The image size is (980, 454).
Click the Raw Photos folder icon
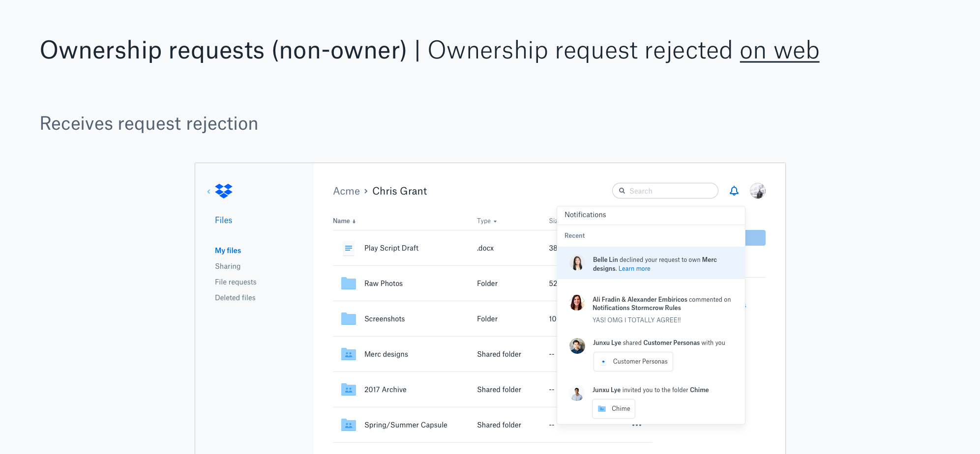click(348, 283)
